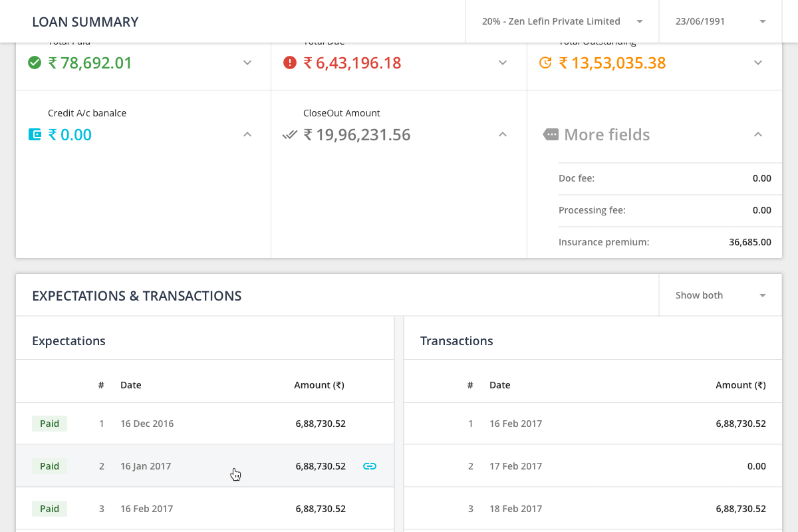Click the More fields ellipsis icon

tap(550, 134)
